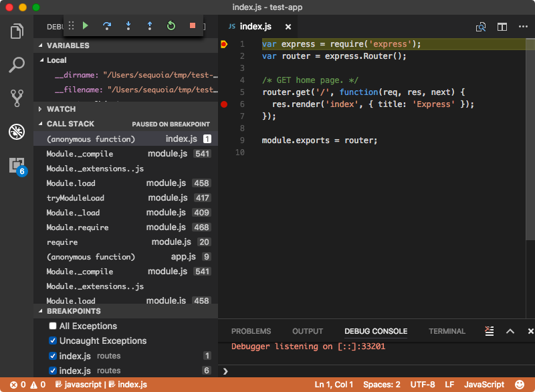Click the errors count in status bar
The width and height of the screenshot is (535, 392).
18,385
